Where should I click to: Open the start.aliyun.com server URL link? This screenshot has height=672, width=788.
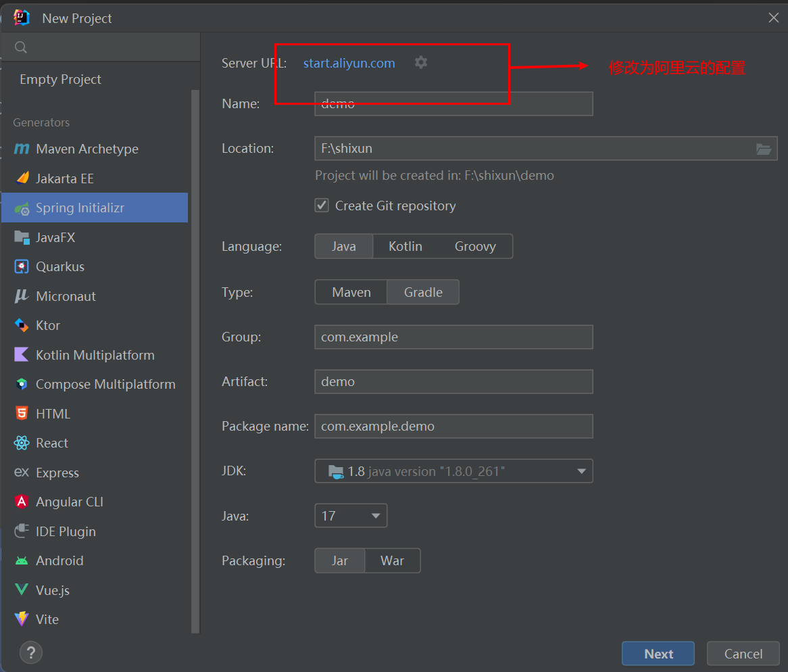(349, 63)
